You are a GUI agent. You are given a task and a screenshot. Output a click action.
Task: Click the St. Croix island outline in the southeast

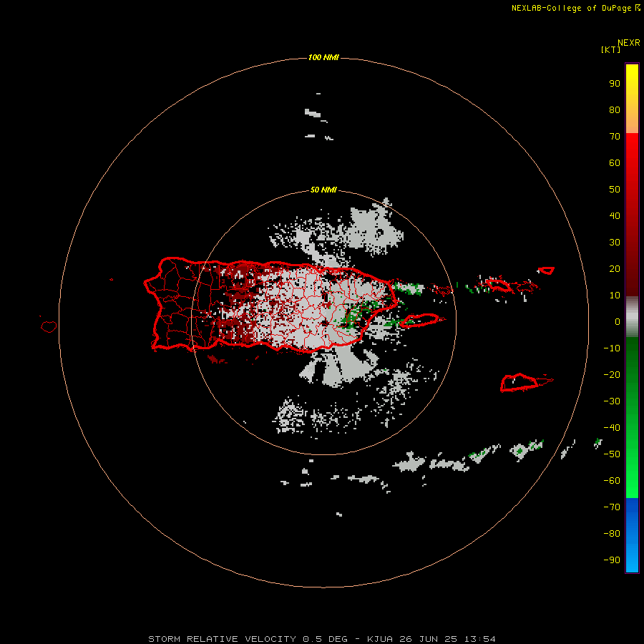point(519,382)
